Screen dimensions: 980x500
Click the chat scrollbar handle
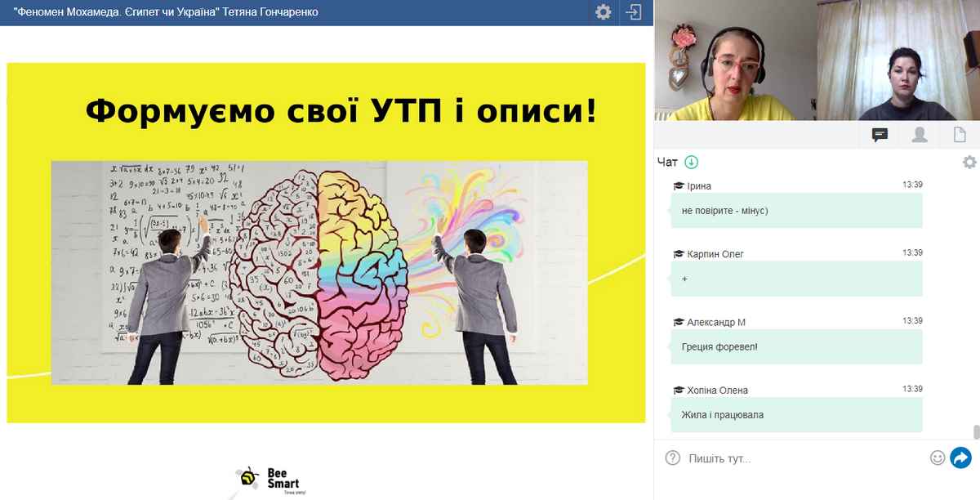[x=975, y=432]
